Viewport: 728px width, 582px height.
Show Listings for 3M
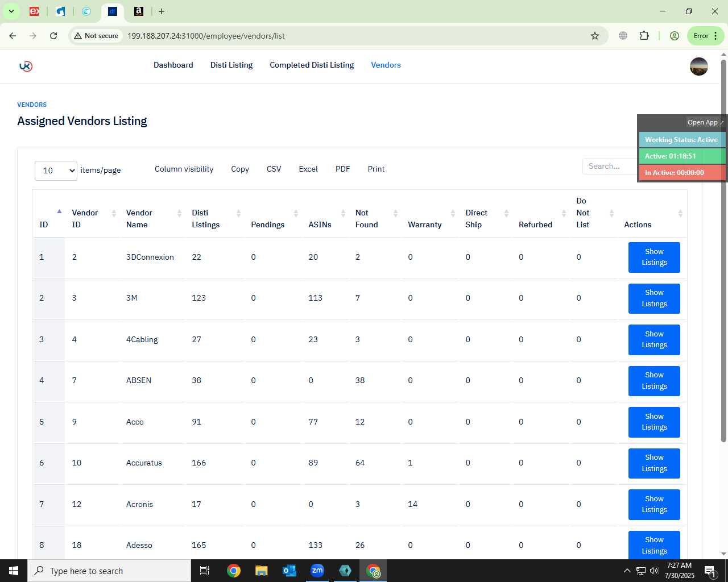(654, 298)
